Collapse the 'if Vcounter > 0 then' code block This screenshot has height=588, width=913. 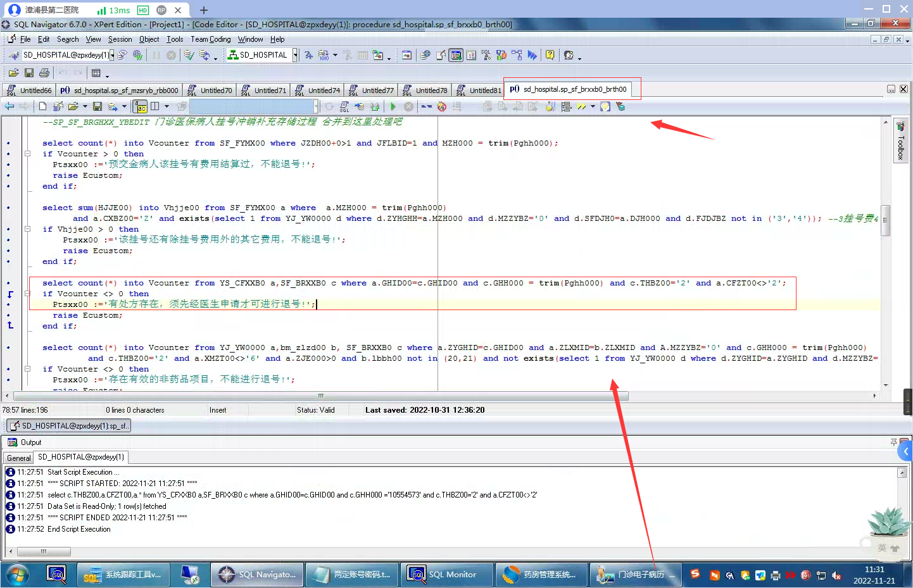pyautogui.click(x=27, y=154)
